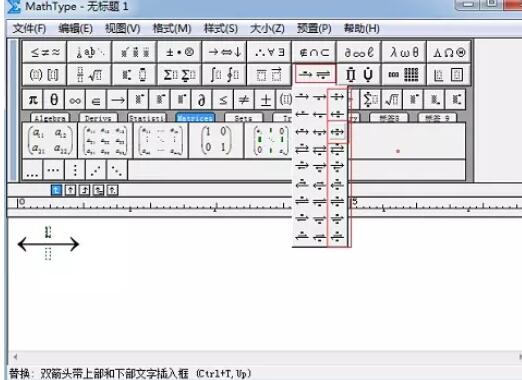The image size is (522, 380).
Task: Expand the lowercase Greek palette (λωθ)
Action: pos(404,52)
